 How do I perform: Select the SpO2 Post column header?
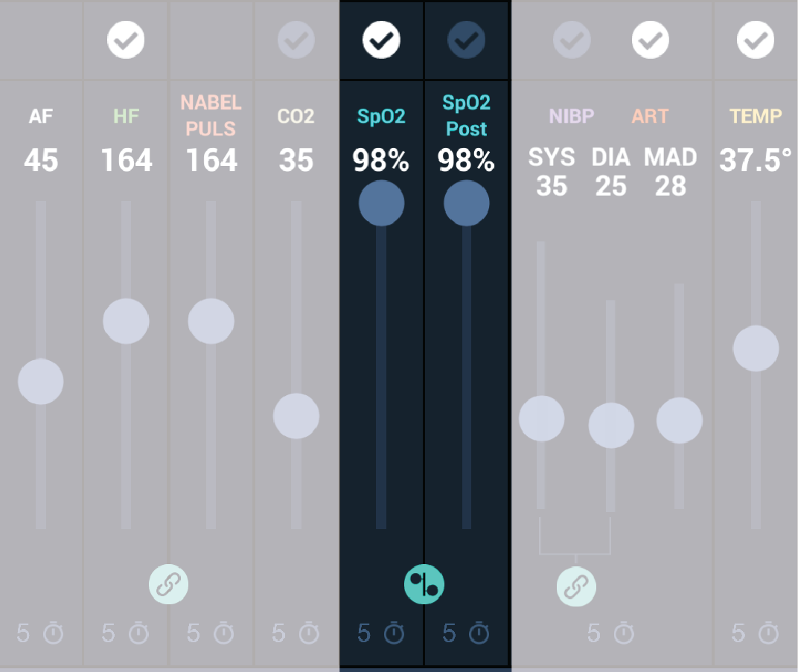467,117
